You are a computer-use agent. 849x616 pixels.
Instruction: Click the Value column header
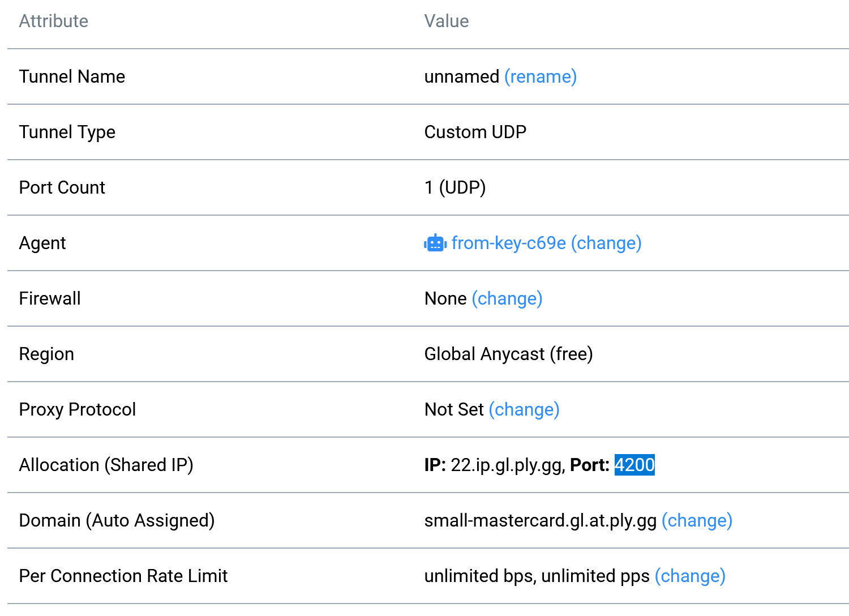pyautogui.click(x=447, y=21)
